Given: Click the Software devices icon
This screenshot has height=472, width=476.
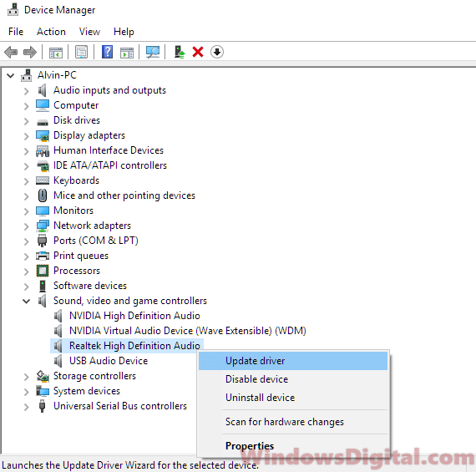Looking at the screenshot, I should (x=43, y=286).
